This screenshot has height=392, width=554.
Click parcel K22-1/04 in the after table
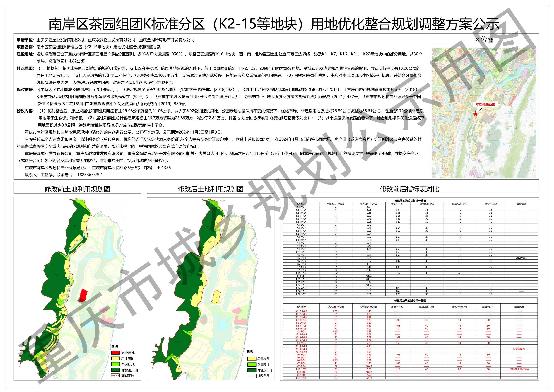[x=301, y=378]
